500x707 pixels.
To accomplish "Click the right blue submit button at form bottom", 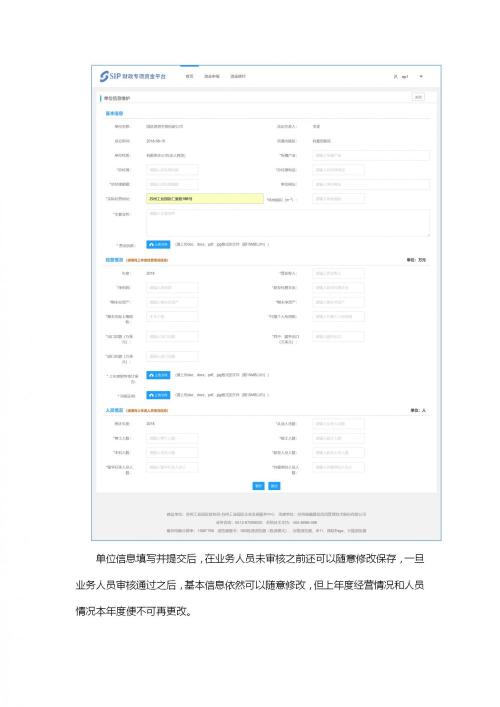I will click(274, 486).
